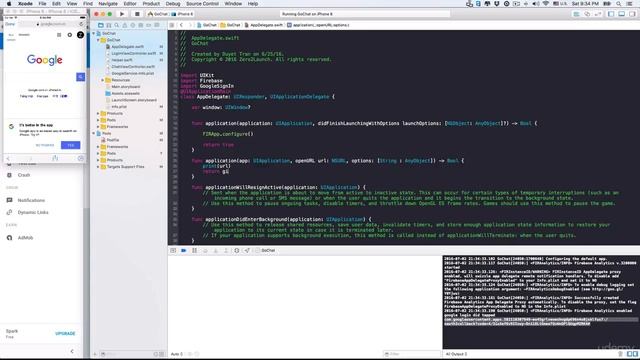Image resolution: width=640 pixels, height=360 pixels.
Task: Show the Project navigator tab
Action: (101, 25)
